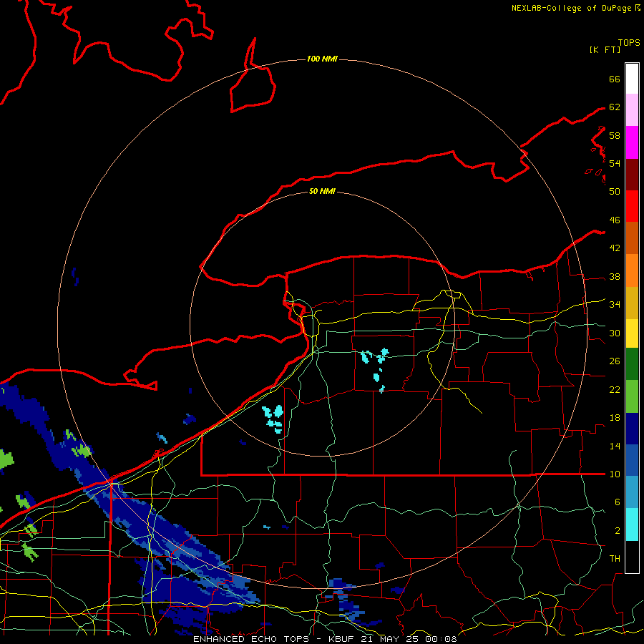Click the light blue segment of the color scale

coord(632,492)
